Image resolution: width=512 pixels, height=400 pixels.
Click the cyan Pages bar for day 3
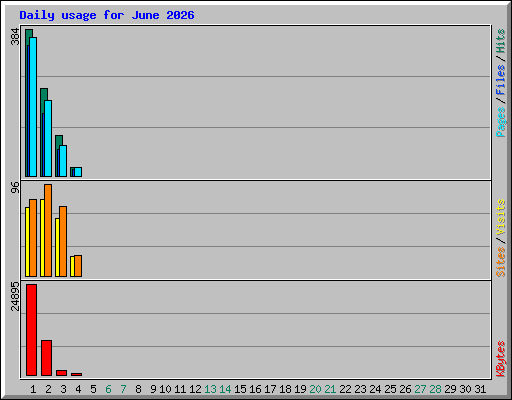[x=63, y=161]
